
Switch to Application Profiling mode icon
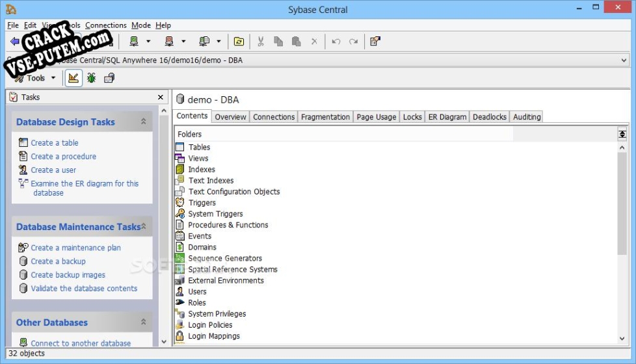click(x=109, y=78)
